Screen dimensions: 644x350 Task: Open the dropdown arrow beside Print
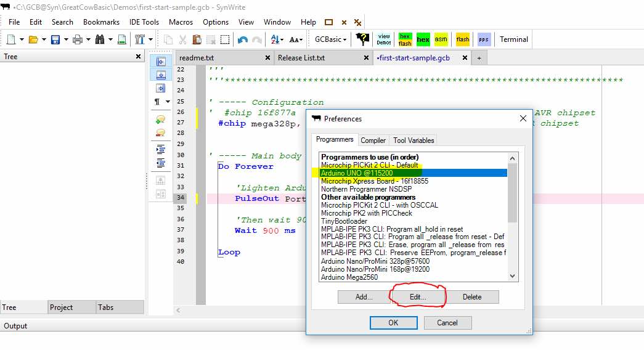[88, 39]
